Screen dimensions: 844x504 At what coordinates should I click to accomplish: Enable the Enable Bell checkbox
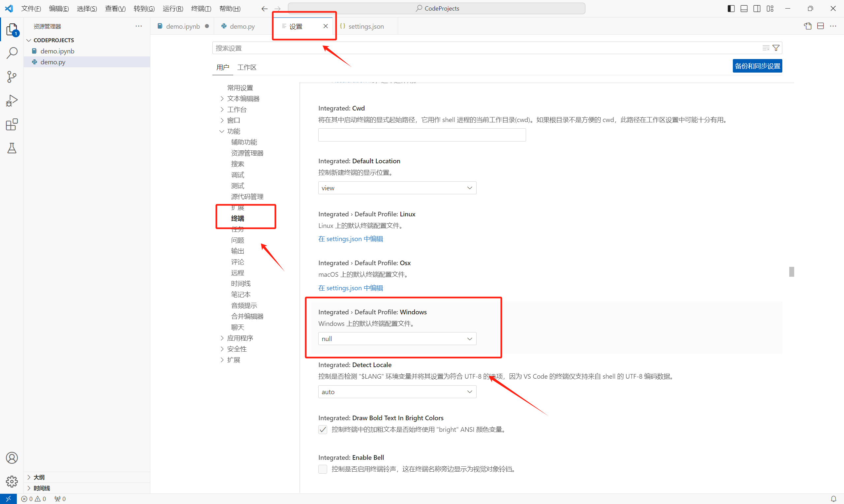[323, 469]
